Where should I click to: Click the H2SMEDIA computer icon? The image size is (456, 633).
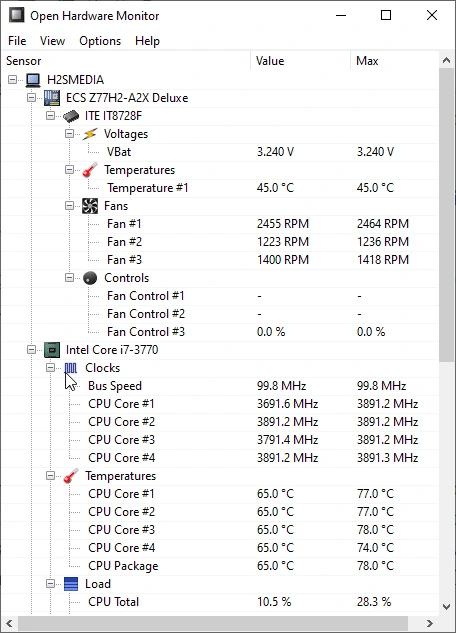click(x=33, y=80)
